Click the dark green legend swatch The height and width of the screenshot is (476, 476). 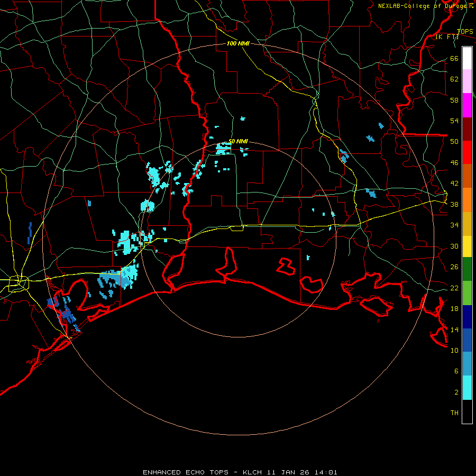tap(467, 269)
